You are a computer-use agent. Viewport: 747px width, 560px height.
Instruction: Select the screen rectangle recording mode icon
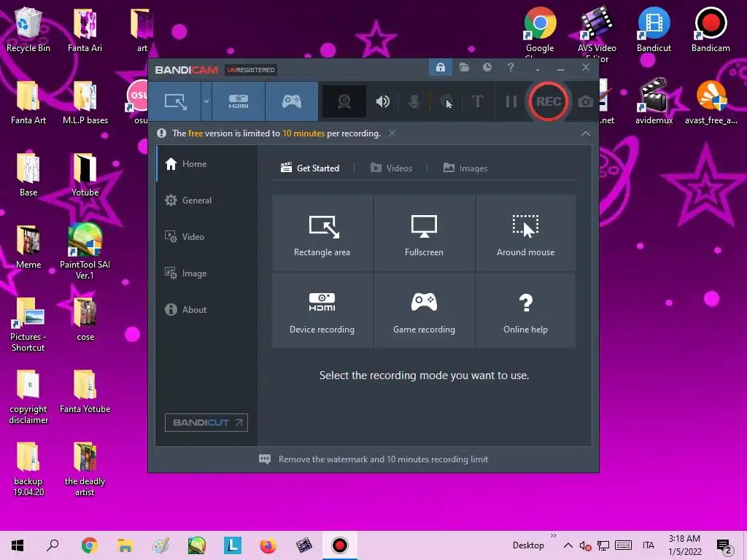coord(175,101)
